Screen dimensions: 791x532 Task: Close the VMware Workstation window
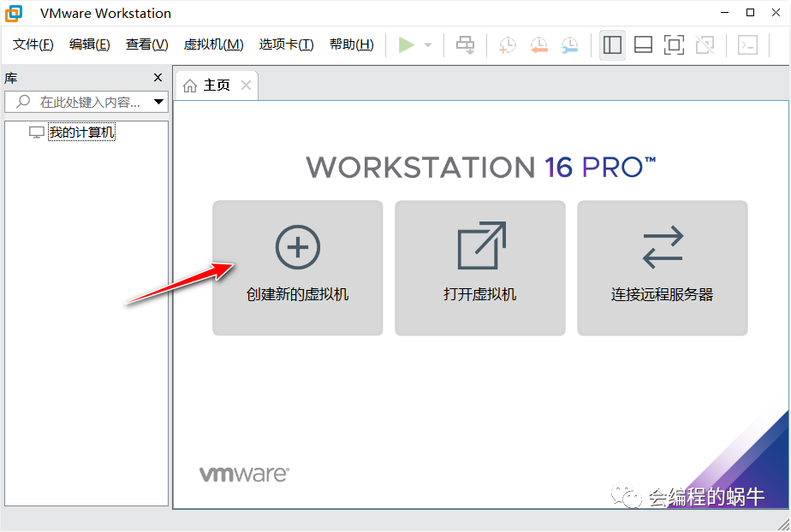[776, 13]
